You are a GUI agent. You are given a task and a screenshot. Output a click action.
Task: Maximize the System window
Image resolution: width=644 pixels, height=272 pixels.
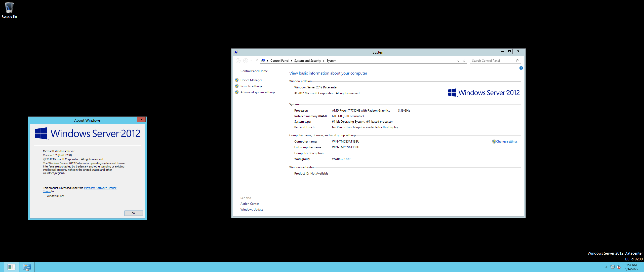tap(509, 51)
